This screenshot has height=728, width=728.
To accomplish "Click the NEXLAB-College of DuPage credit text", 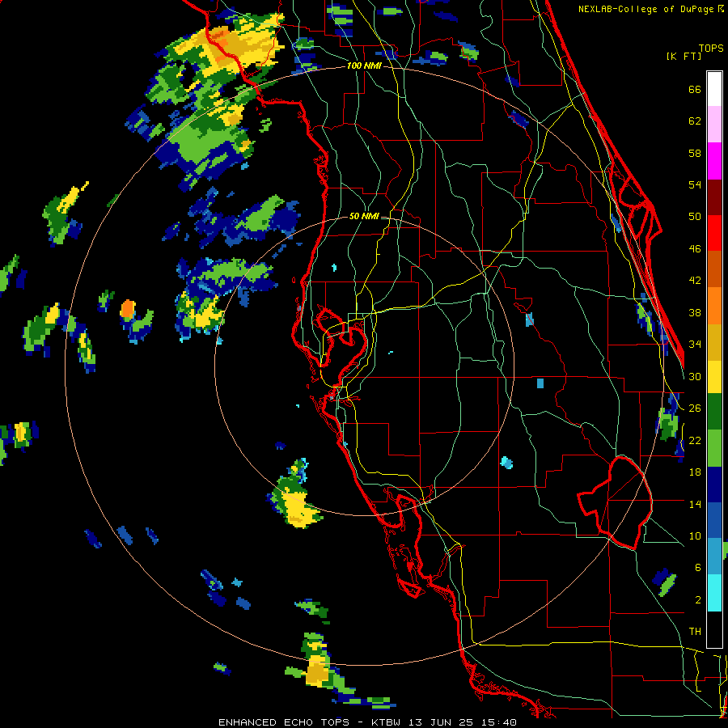I will click(650, 9).
